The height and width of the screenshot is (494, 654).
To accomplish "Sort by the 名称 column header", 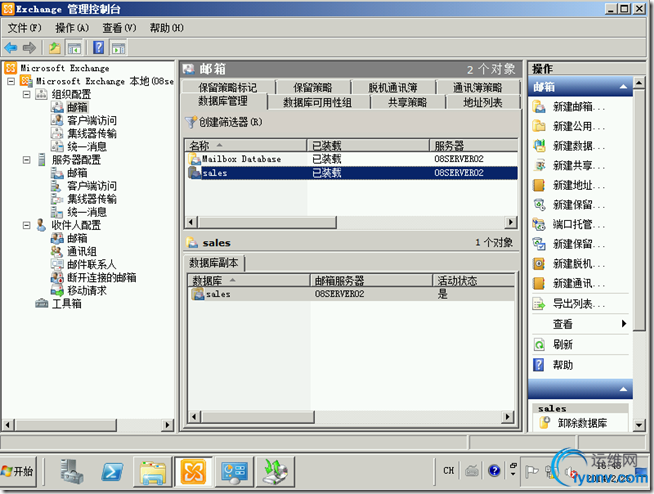I will (x=246, y=145).
